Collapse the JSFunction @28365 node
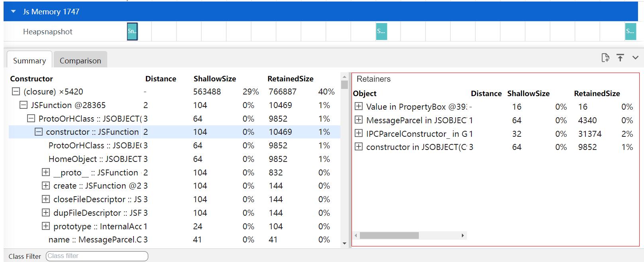Image resolution: width=644 pixels, height=262 pixels. click(24, 105)
